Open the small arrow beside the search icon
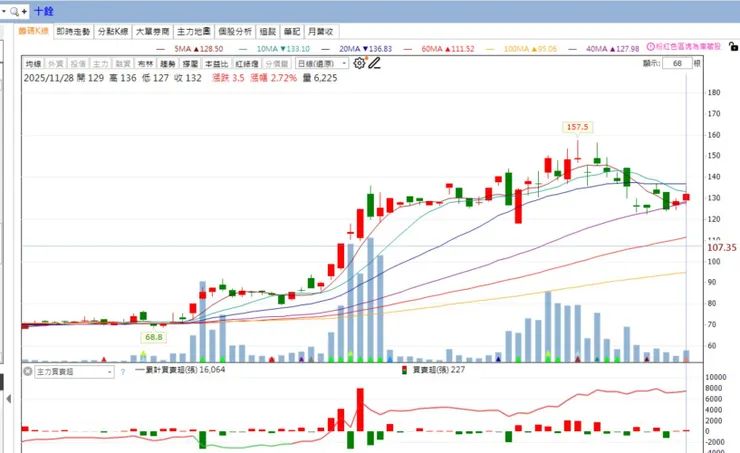The height and width of the screenshot is (453, 740). [x=4, y=10]
